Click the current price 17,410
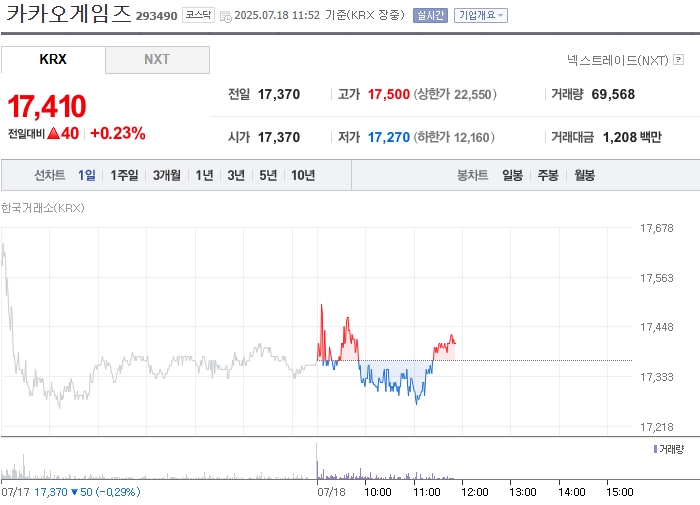This screenshot has width=700, height=505. [x=47, y=106]
